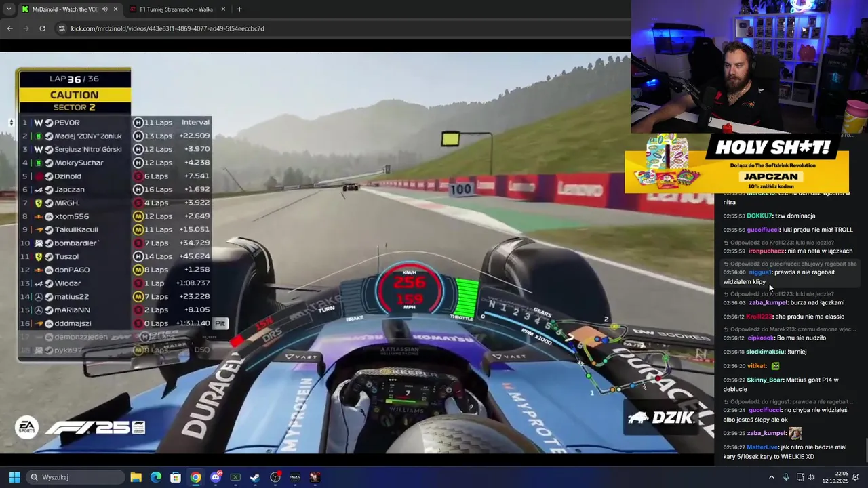Click the emote in vitikat's message
Screen dimensions: 868x488
[775, 366]
